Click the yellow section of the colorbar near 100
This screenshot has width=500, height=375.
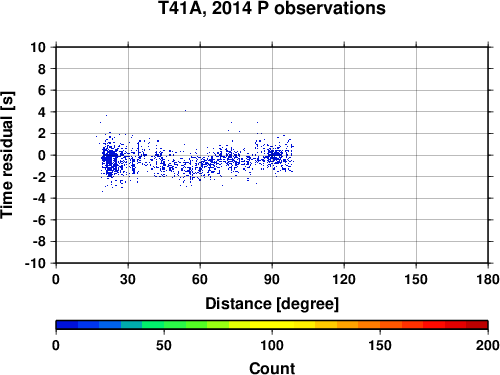[x=272, y=325]
